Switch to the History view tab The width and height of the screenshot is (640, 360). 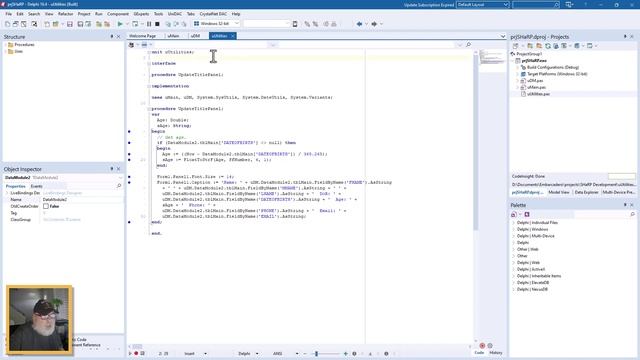click(x=496, y=353)
